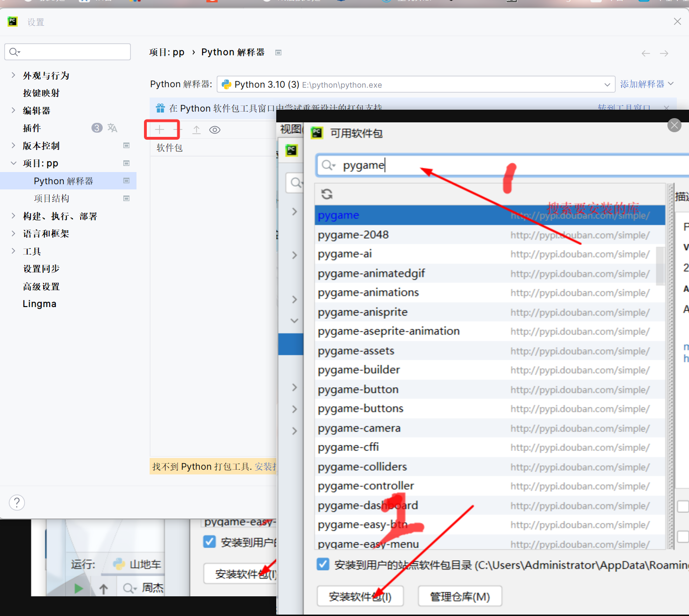The width and height of the screenshot is (689, 616).
Task: Click 安装软件包 button in background window
Action: point(241,574)
